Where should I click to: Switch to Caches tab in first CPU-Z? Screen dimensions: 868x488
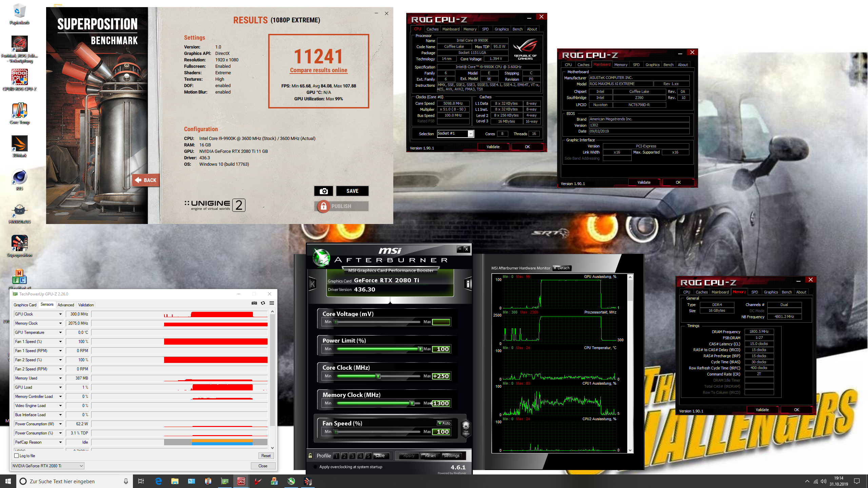[432, 29]
